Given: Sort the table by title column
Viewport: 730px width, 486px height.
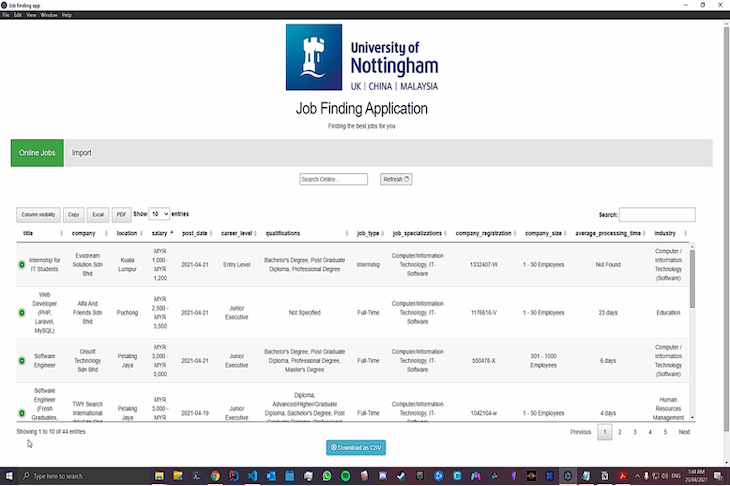Looking at the screenshot, I should tap(28, 232).
